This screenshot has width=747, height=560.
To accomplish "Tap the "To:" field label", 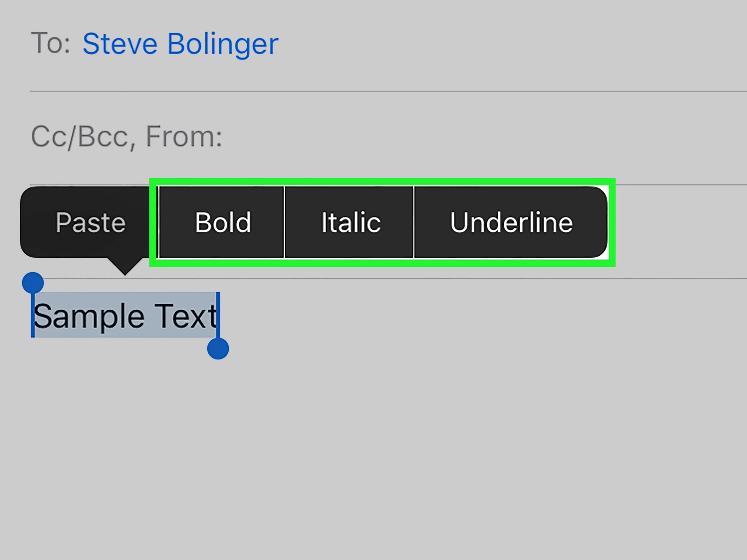I will coord(51,43).
